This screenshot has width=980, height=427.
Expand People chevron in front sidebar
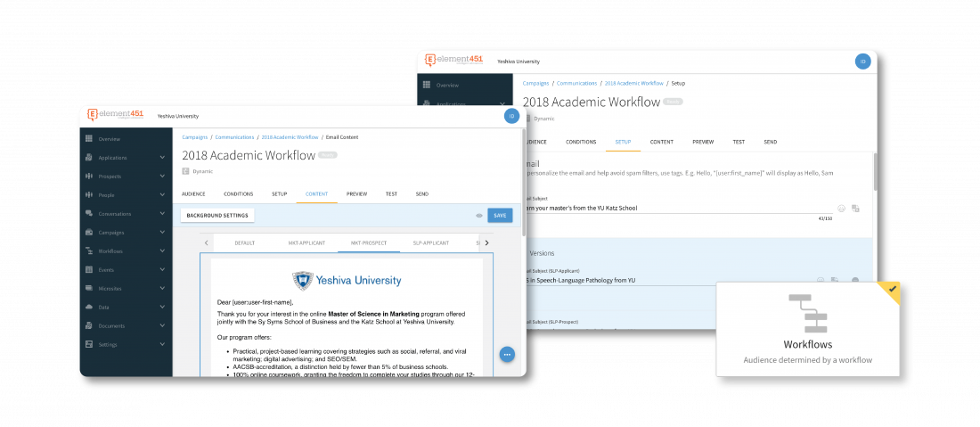(x=162, y=195)
